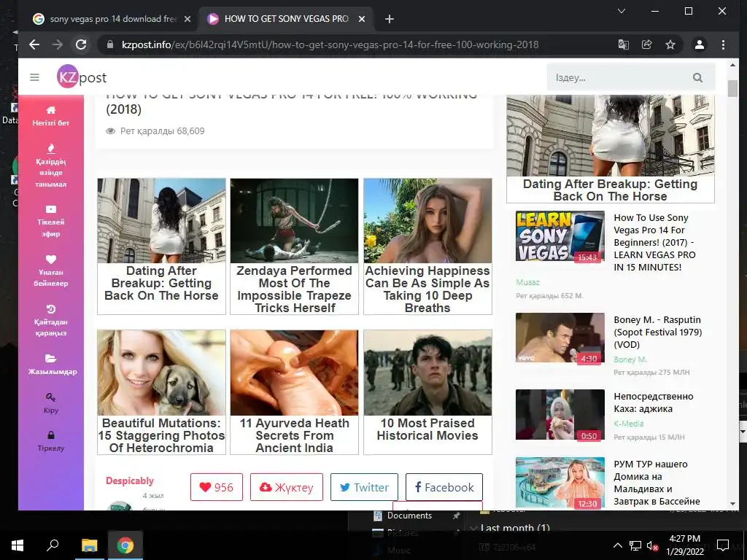Screen dimensions: 747x560
Task: Open File Explorer from the taskbar
Action: (89, 545)
